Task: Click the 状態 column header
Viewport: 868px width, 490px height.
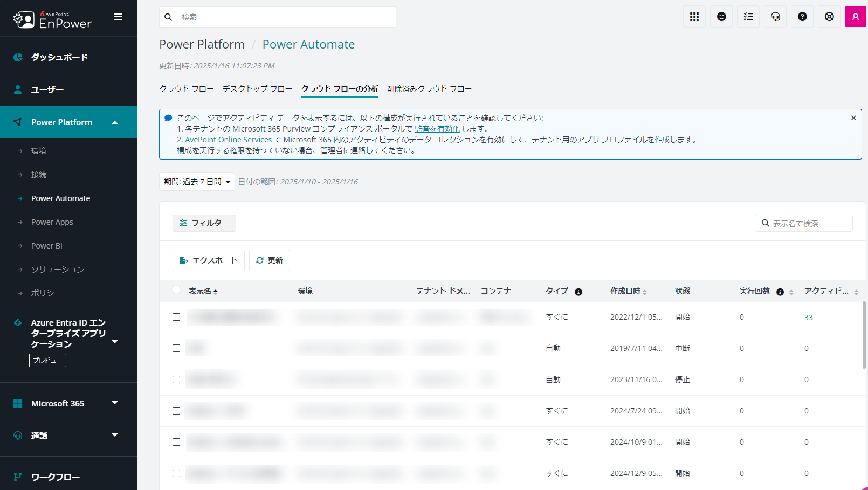Action: tap(683, 291)
